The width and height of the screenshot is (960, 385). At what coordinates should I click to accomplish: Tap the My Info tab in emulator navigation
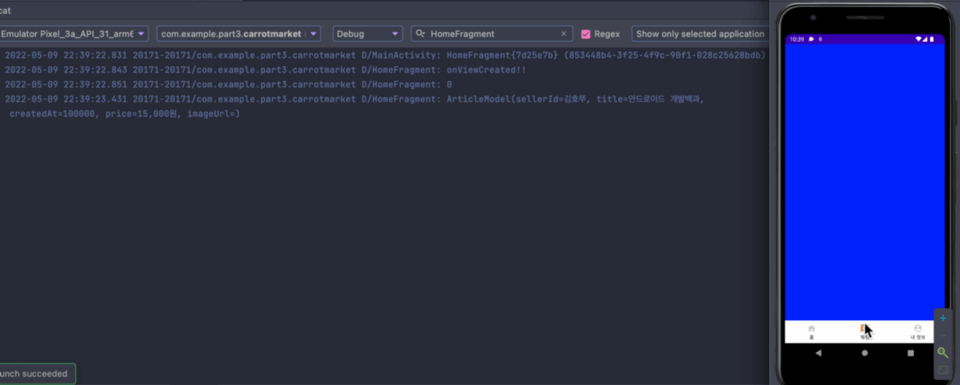click(x=917, y=332)
